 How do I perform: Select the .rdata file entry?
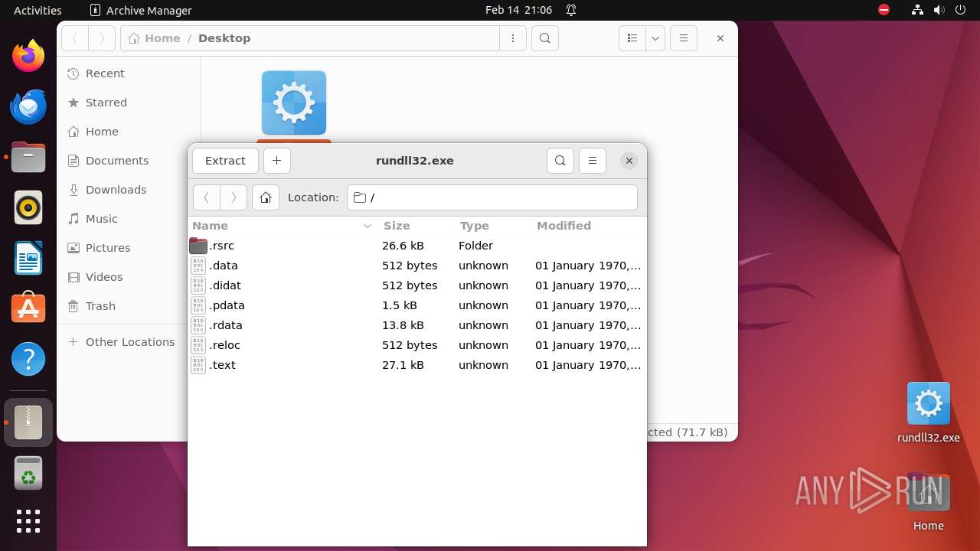click(x=417, y=325)
